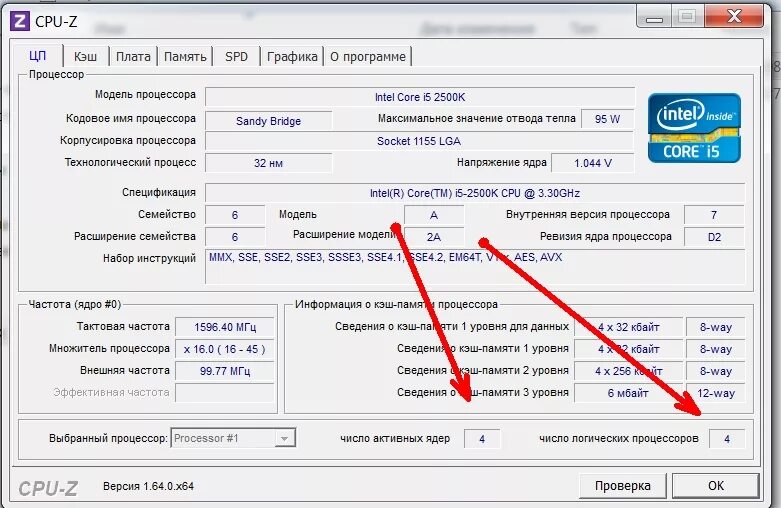Confirm with the OK button
Viewport: 781px width, 508px height.
(716, 486)
